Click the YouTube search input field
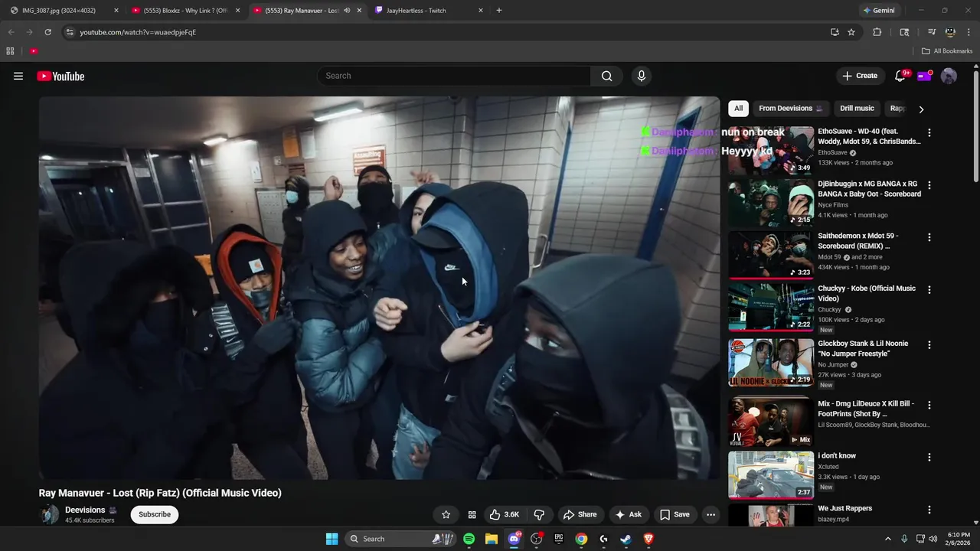The width and height of the screenshot is (980, 551). (x=453, y=76)
